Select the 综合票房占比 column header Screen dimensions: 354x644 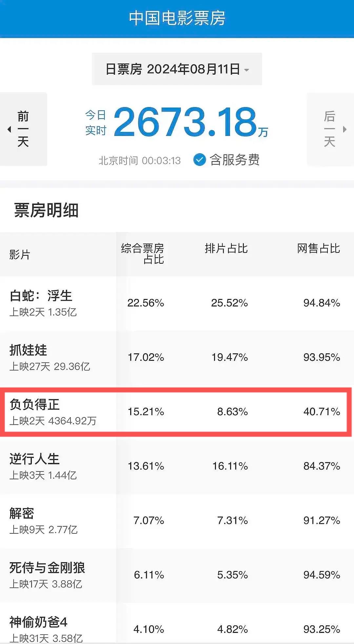[143, 254]
